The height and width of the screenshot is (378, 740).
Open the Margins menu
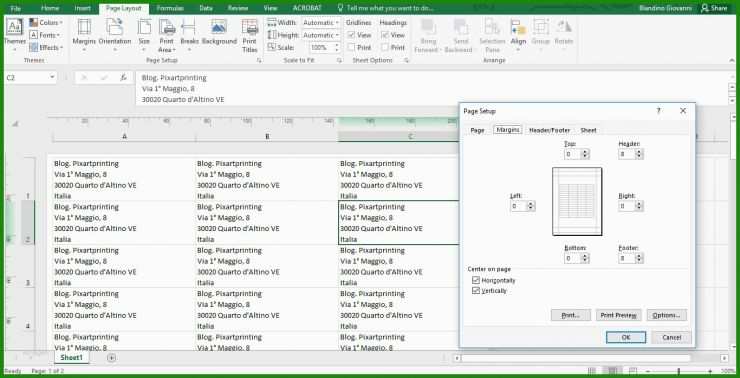(84, 34)
